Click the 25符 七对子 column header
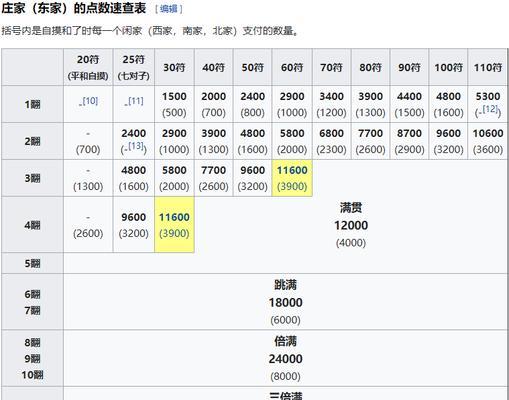 click(x=134, y=67)
